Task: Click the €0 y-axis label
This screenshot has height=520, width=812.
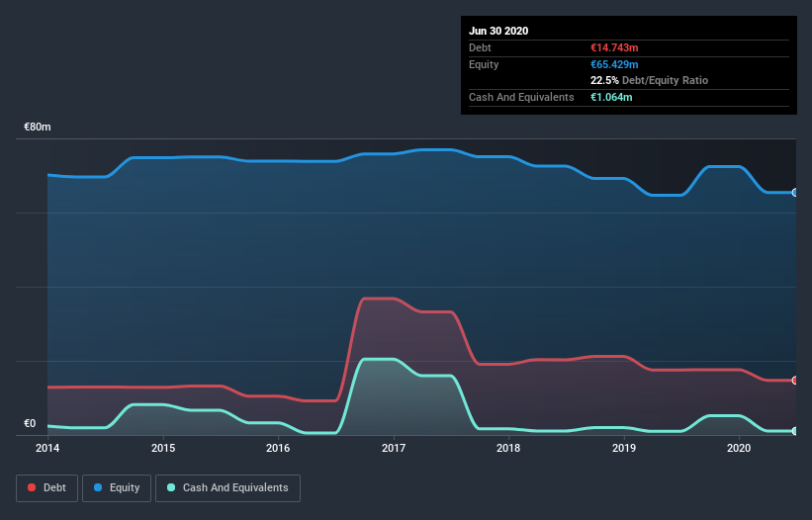Action: (x=30, y=423)
